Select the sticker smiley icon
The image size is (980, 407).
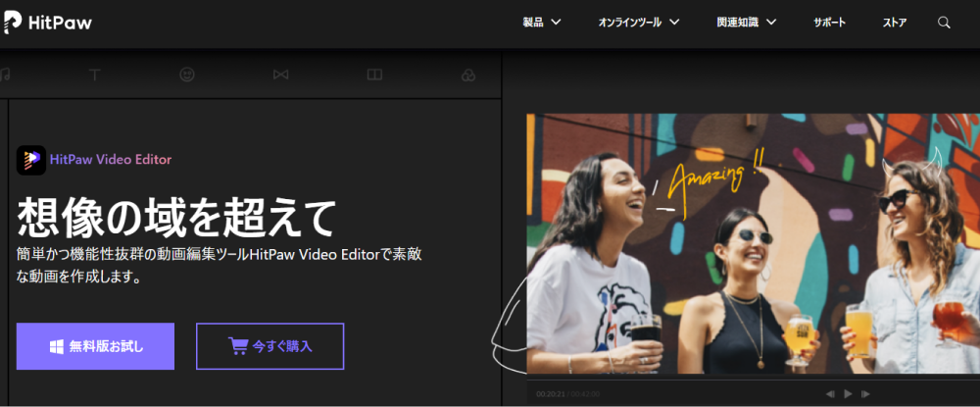tap(187, 75)
